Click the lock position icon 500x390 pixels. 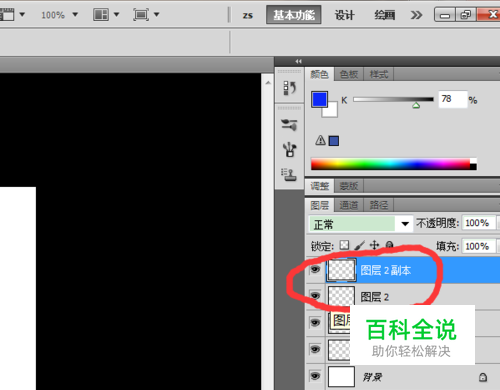pyautogui.click(x=374, y=245)
